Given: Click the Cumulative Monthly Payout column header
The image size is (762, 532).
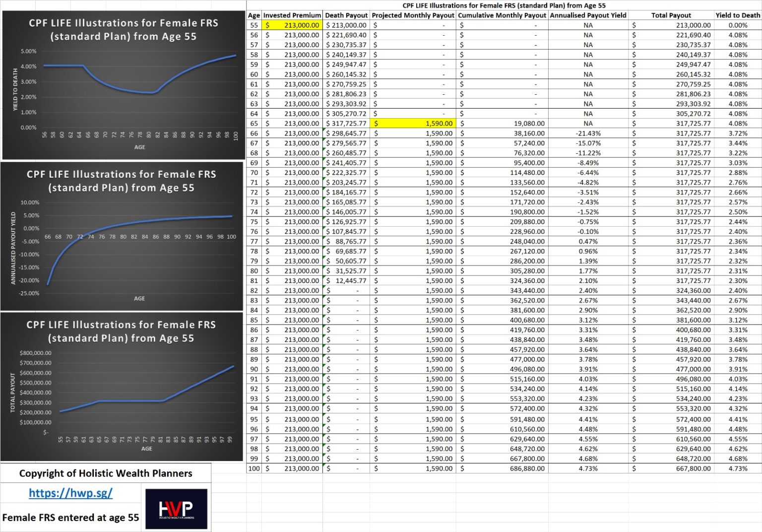Looking at the screenshot, I should click(502, 15).
